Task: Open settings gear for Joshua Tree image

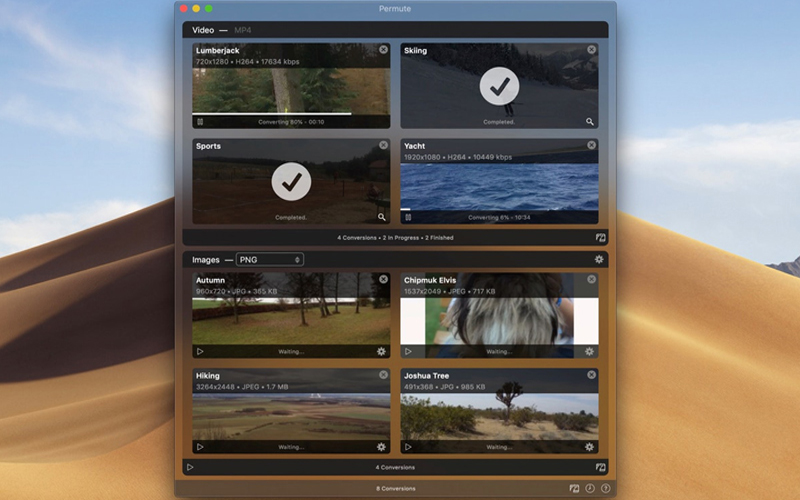Action: (589, 446)
